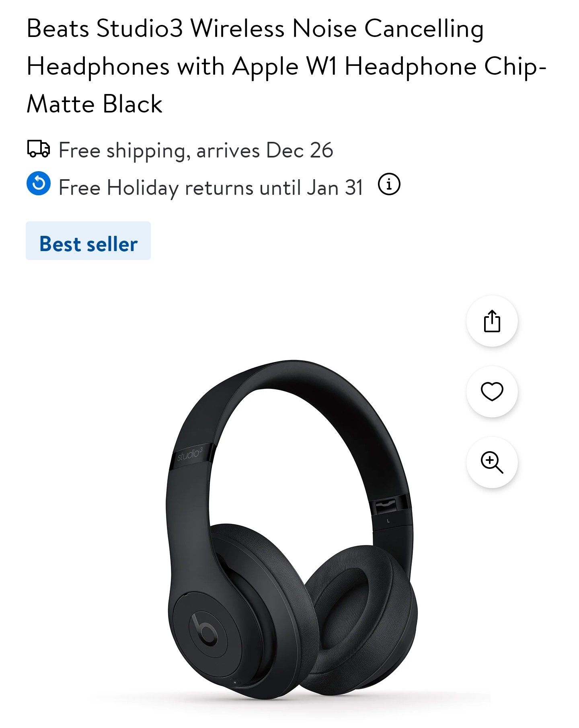
Task: Tap Free shipping, arrives Dec 26 text
Action: [x=196, y=150]
